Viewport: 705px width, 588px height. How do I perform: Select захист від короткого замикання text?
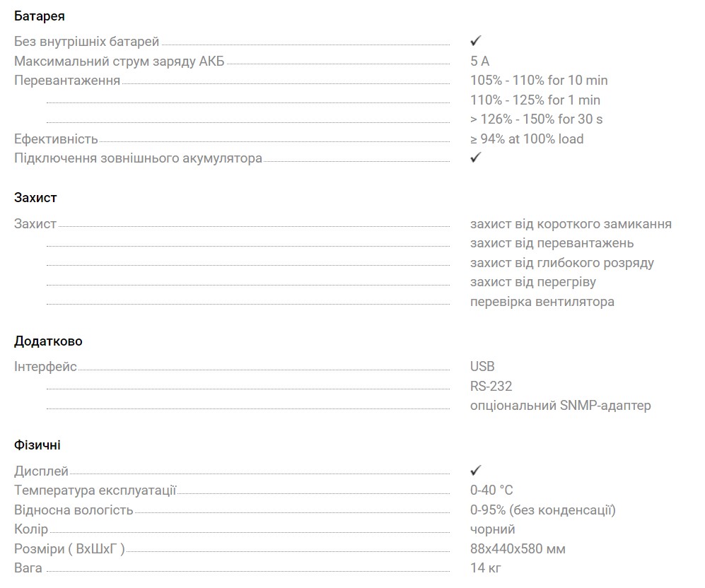(x=571, y=224)
